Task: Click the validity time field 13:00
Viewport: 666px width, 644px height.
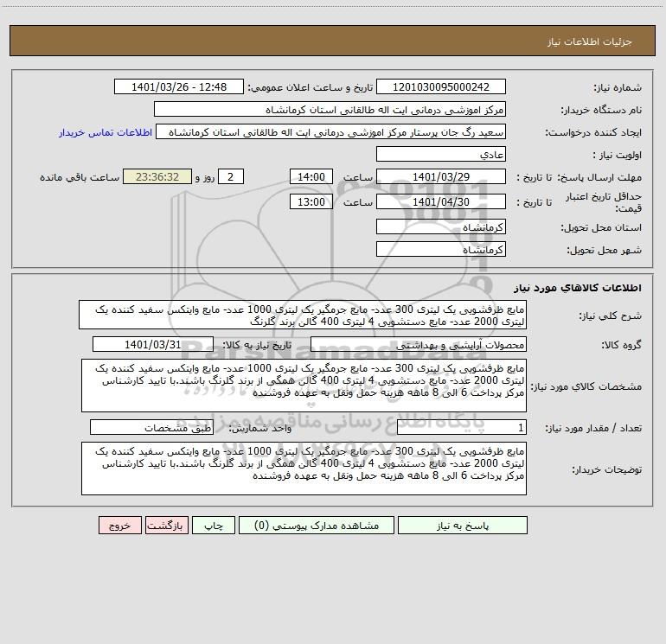Action: (311, 201)
